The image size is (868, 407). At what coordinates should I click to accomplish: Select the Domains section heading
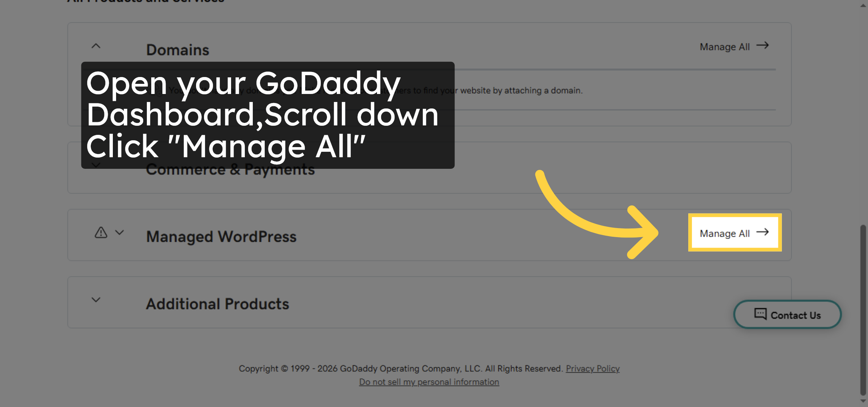coord(178,50)
